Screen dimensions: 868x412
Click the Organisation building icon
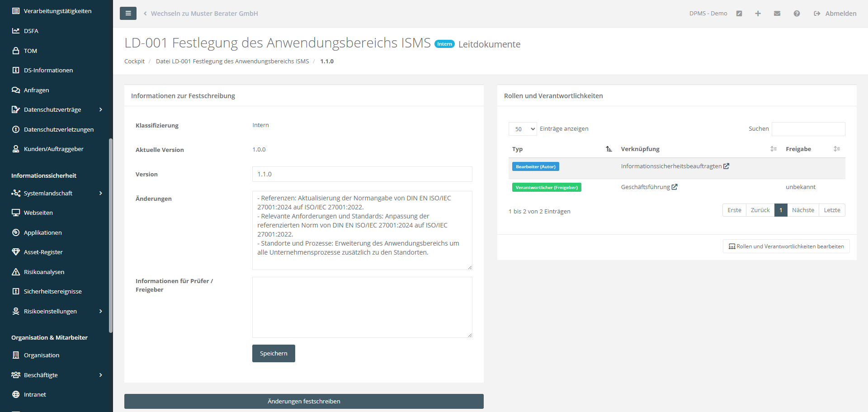click(16, 355)
